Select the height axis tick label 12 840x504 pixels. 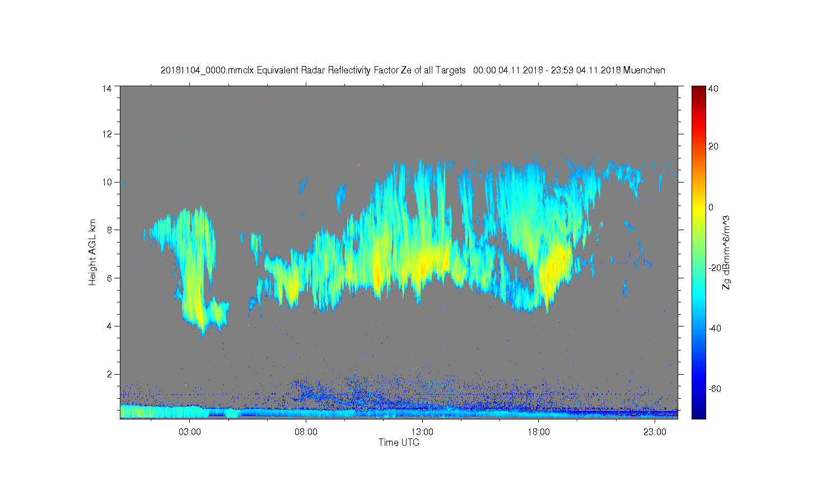(x=106, y=134)
